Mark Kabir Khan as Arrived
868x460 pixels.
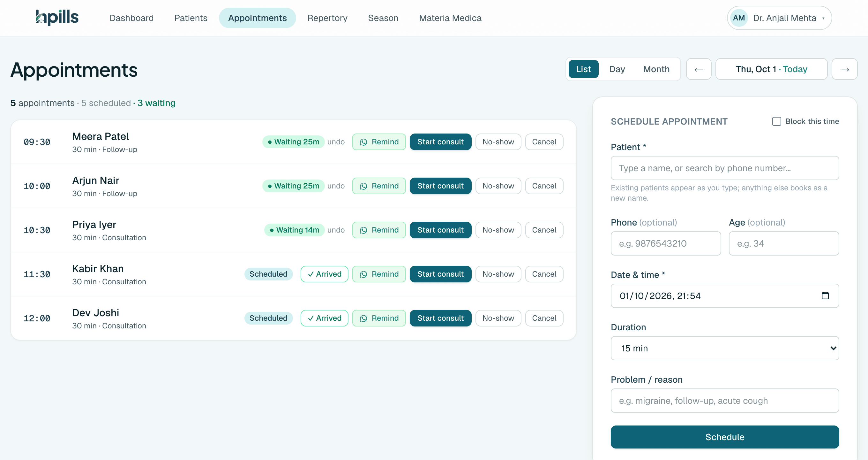[x=324, y=274]
